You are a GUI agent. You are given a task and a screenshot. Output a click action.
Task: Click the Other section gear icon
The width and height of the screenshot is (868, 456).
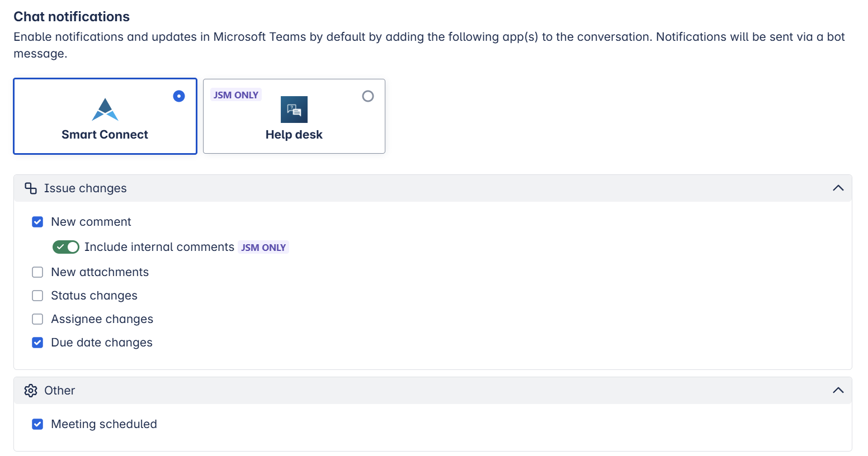point(31,391)
